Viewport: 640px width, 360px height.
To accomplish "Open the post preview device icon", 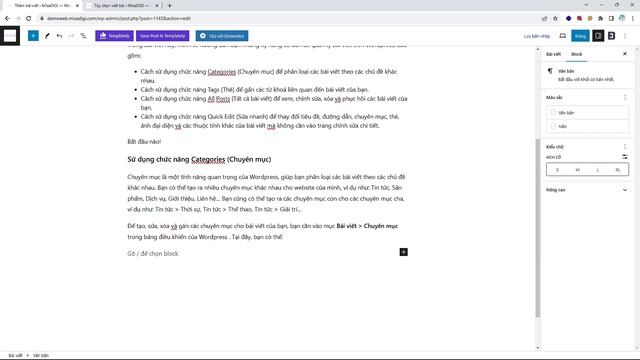I will 562,36.
